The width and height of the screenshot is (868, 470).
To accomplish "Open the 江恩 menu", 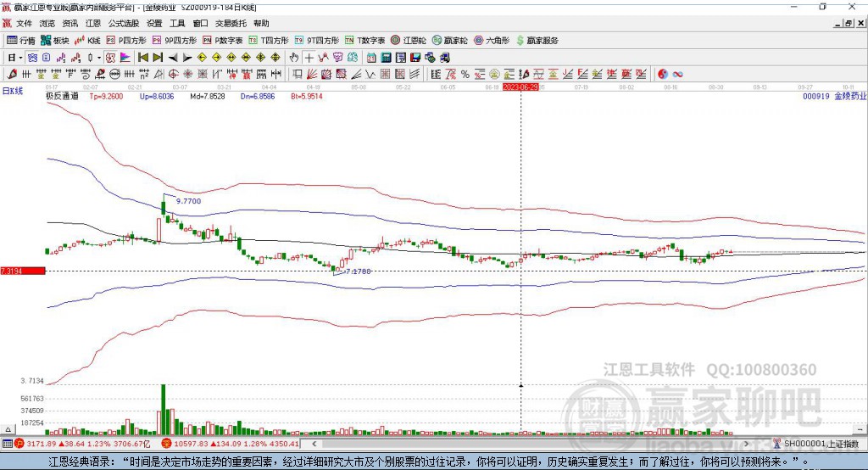I will (x=93, y=23).
